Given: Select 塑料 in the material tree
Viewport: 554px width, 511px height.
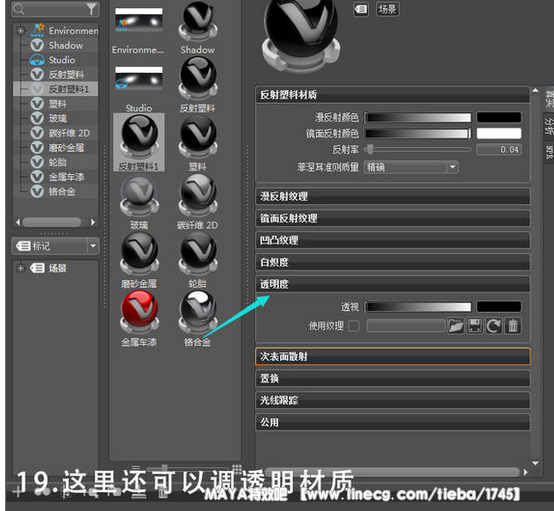Looking at the screenshot, I should click(x=57, y=104).
